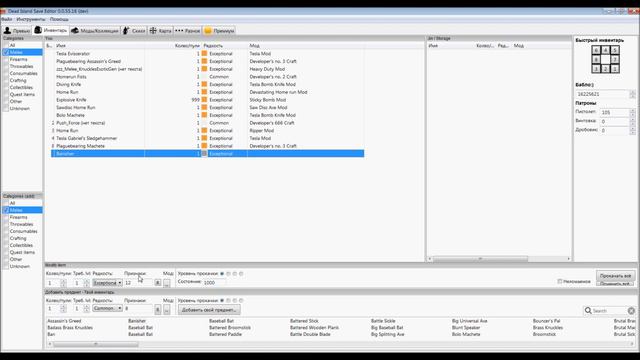
Task: Toggle Melee in the top Categories list
Action: pos(6,52)
